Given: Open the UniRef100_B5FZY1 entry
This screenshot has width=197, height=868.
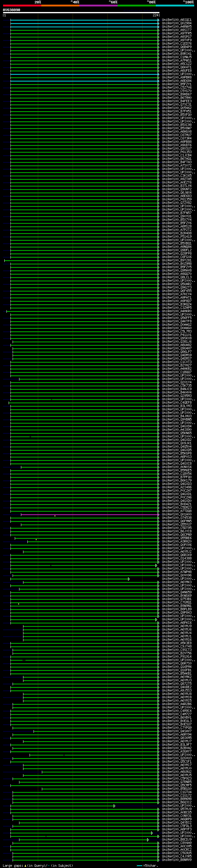Looking at the screenshot, I should [176, 84].
